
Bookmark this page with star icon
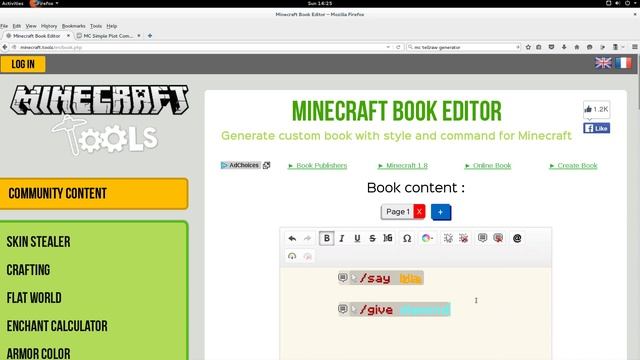(x=528, y=47)
